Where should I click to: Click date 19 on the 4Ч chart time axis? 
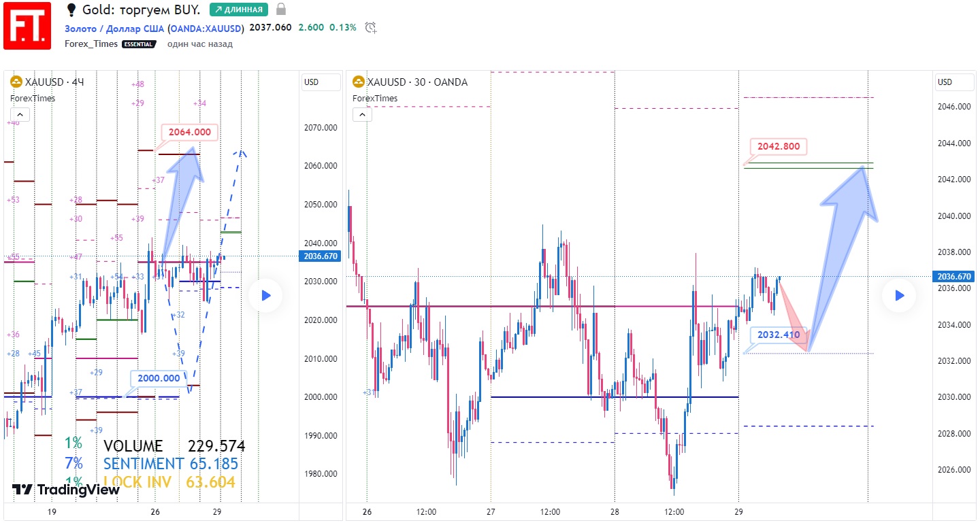(x=52, y=511)
